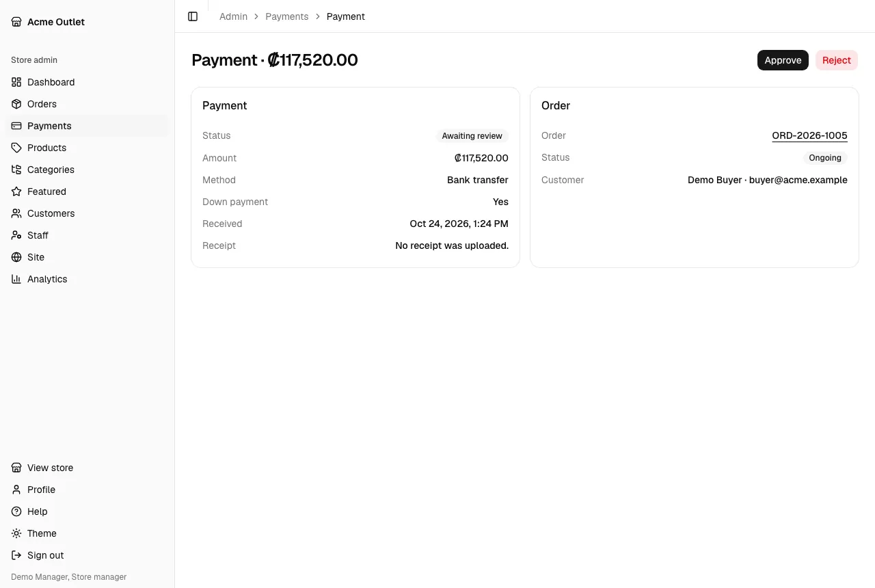Click the 'Store admin' section label
Image resolution: width=875 pixels, height=588 pixels.
coord(34,60)
